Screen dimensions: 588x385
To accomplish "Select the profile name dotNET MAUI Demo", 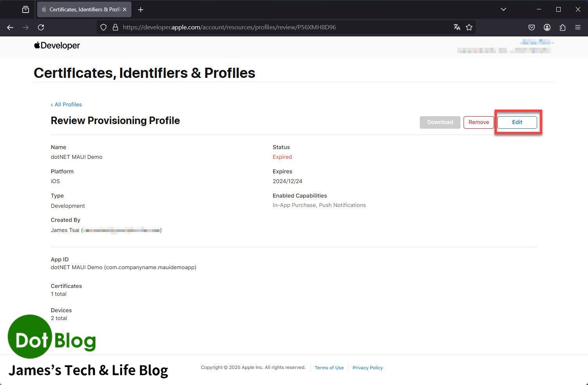I will click(x=77, y=157).
